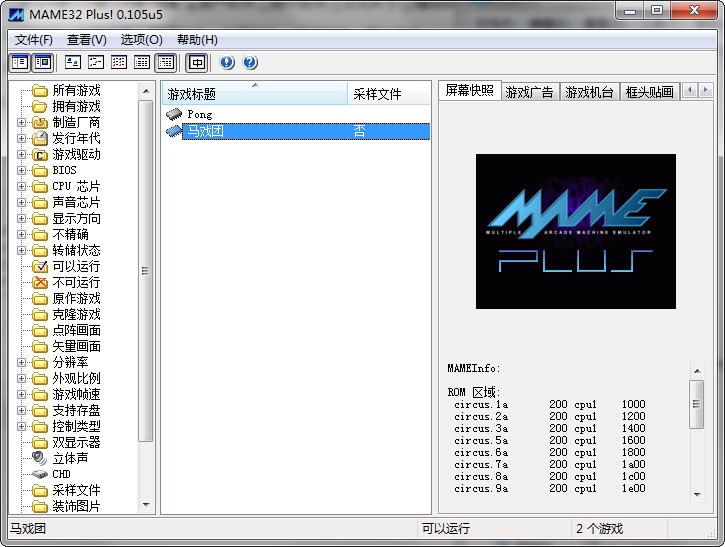Click the Pong chip icon
The height and width of the screenshot is (547, 725).
tap(174, 114)
